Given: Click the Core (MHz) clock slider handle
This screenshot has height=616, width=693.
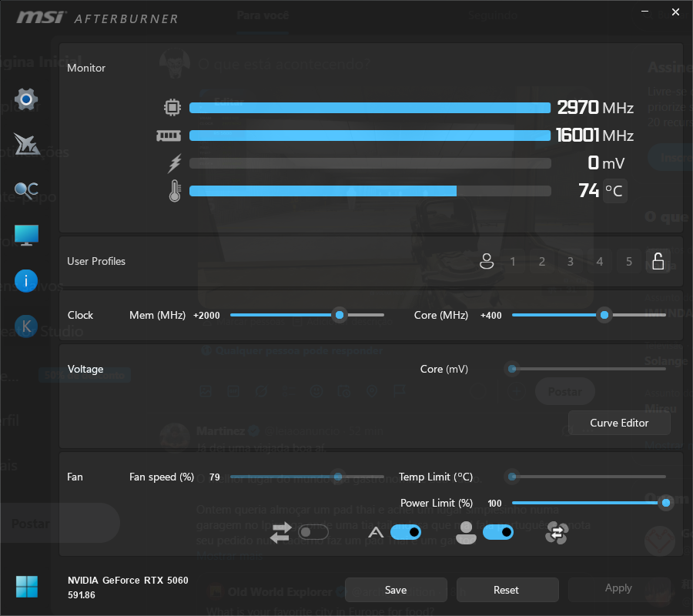Looking at the screenshot, I should click(604, 315).
